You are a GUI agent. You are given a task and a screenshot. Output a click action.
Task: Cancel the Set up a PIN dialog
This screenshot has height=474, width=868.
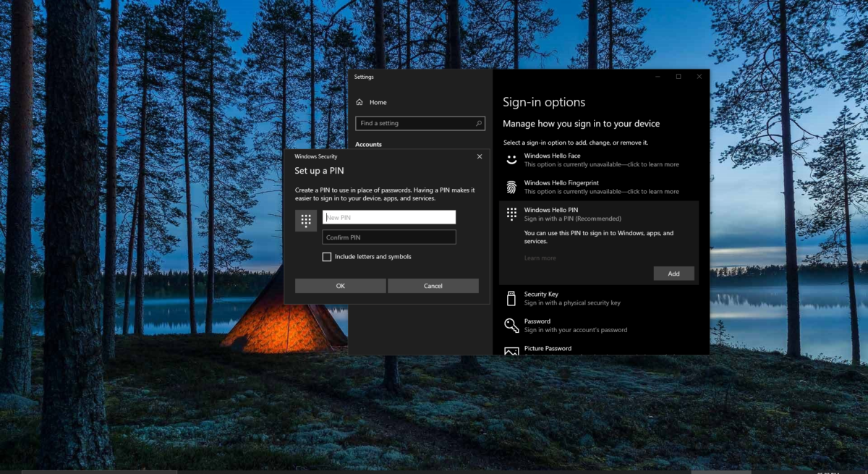click(x=433, y=285)
